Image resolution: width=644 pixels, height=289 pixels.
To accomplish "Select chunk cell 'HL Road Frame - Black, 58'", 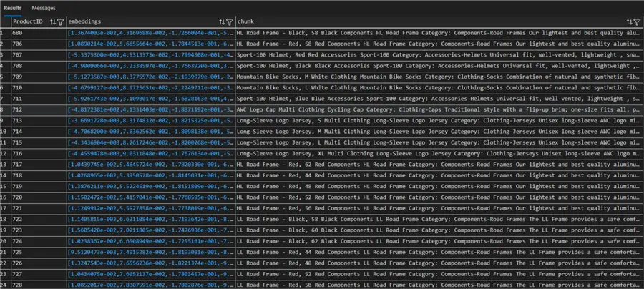I will click(438, 33).
